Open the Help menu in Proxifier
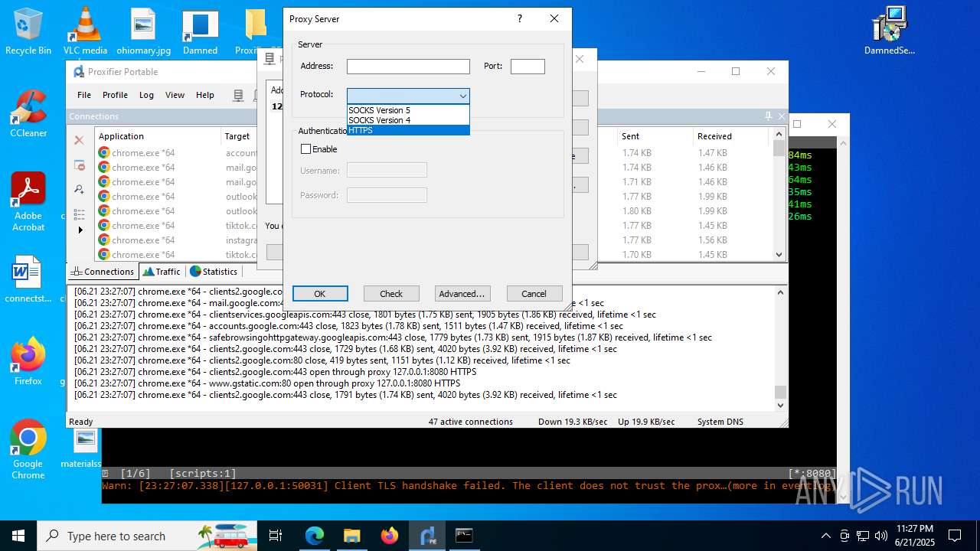This screenshot has width=980, height=551. click(205, 95)
